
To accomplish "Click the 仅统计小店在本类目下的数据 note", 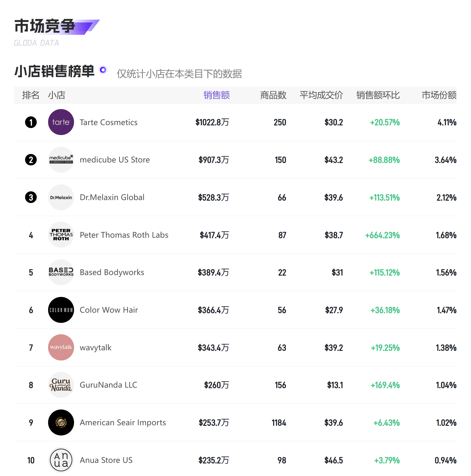I will pos(179,74).
